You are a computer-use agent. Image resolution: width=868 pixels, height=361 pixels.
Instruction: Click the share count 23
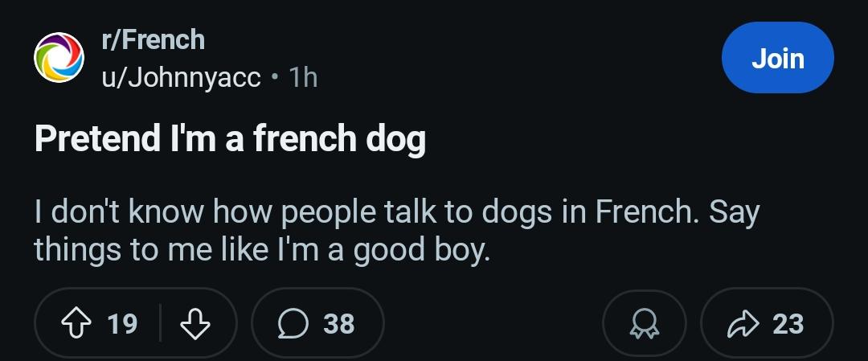pos(787,323)
